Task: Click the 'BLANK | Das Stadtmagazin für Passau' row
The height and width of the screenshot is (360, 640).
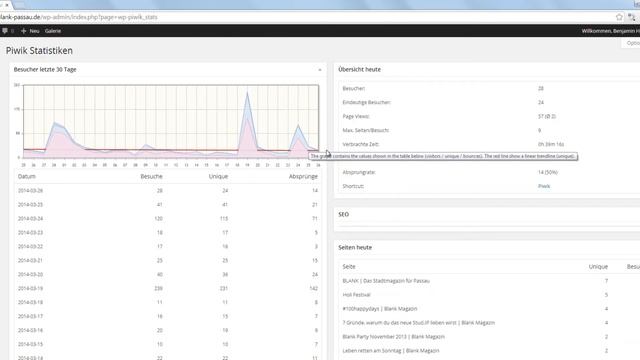Action: (386, 281)
